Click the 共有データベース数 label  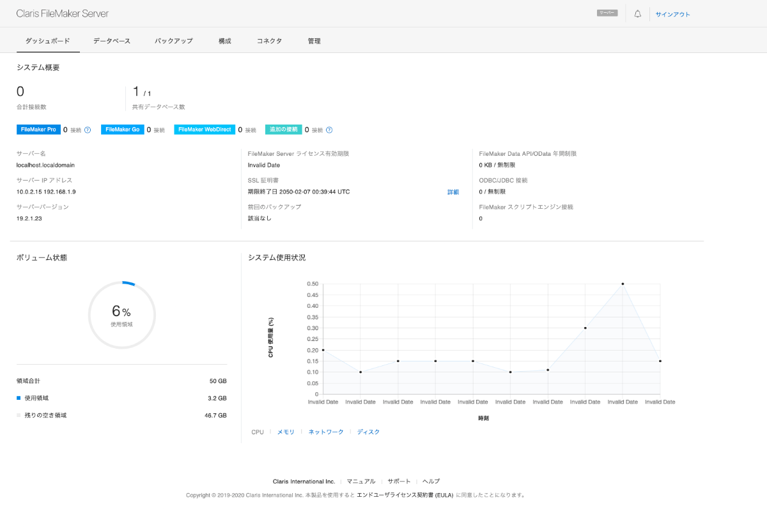(159, 107)
